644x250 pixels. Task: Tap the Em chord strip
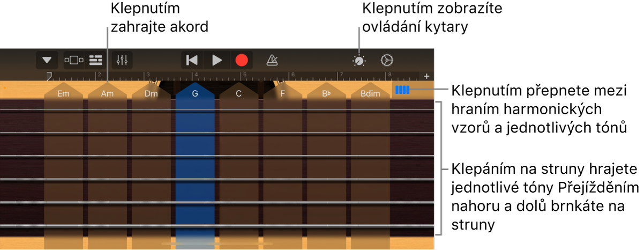tap(64, 161)
